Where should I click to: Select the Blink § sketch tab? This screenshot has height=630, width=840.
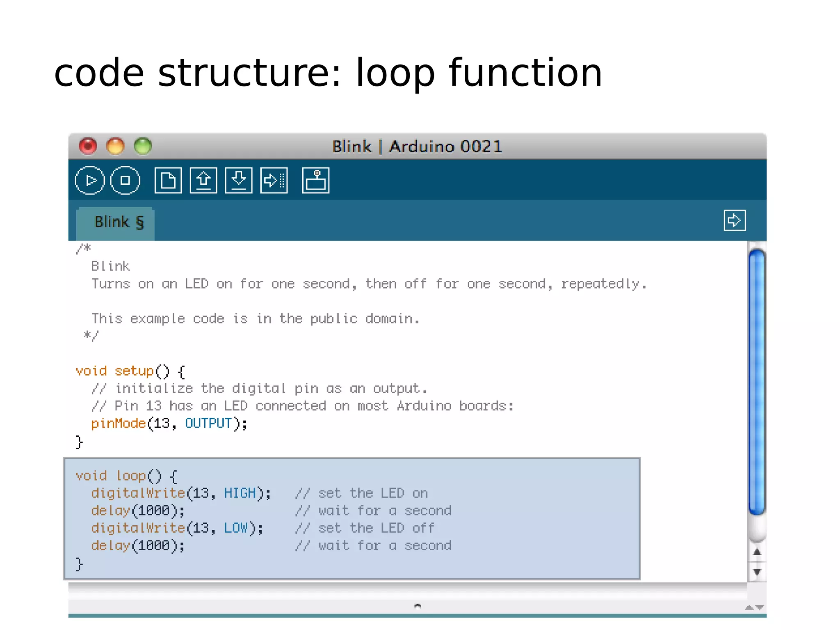coord(116,224)
